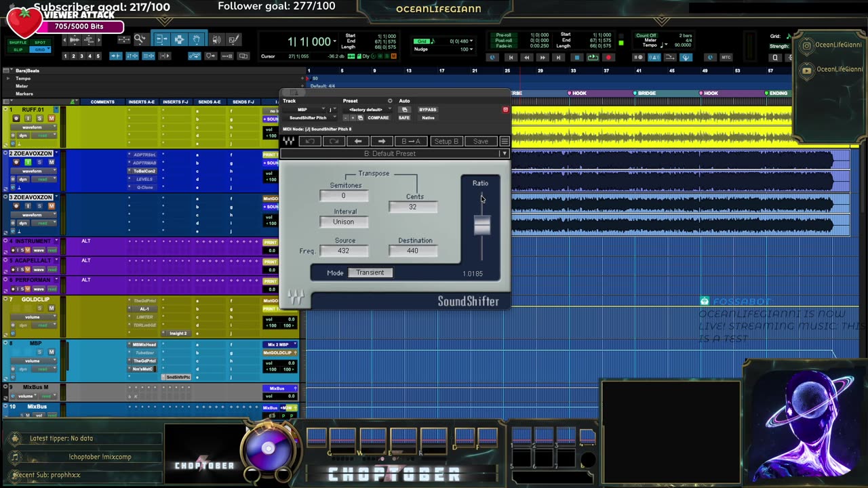The height and width of the screenshot is (488, 868).
Task: Select the Zoomer magnifier tool
Action: point(140,39)
